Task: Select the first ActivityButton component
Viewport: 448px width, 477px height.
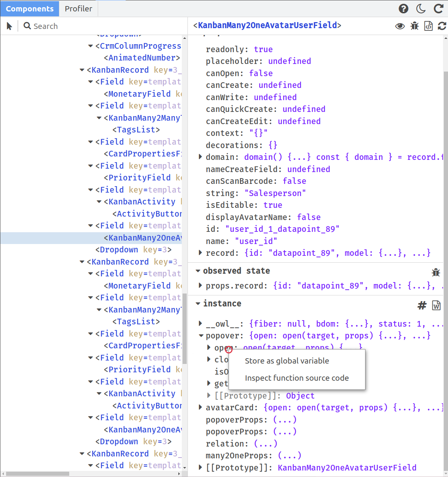Action: coord(147,214)
